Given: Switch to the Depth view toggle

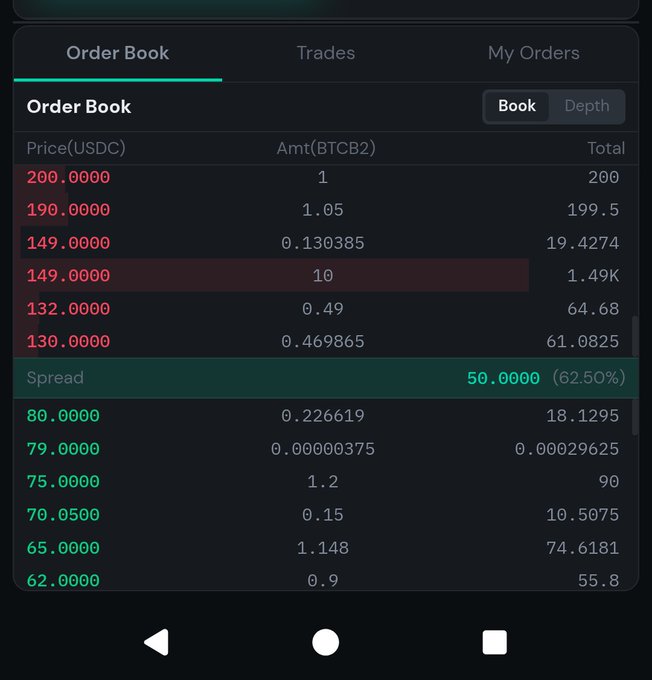Looking at the screenshot, I should 586,106.
